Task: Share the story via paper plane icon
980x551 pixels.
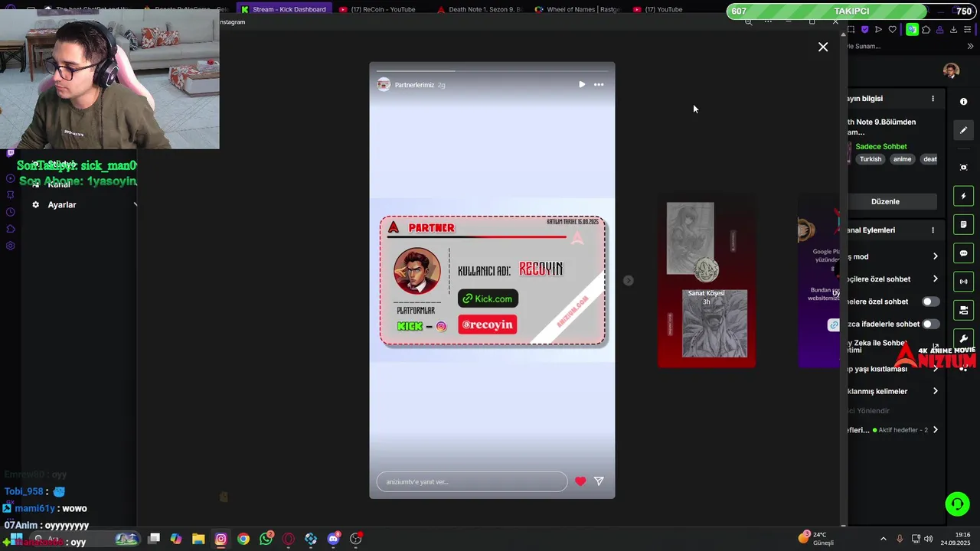Action: 599,481
